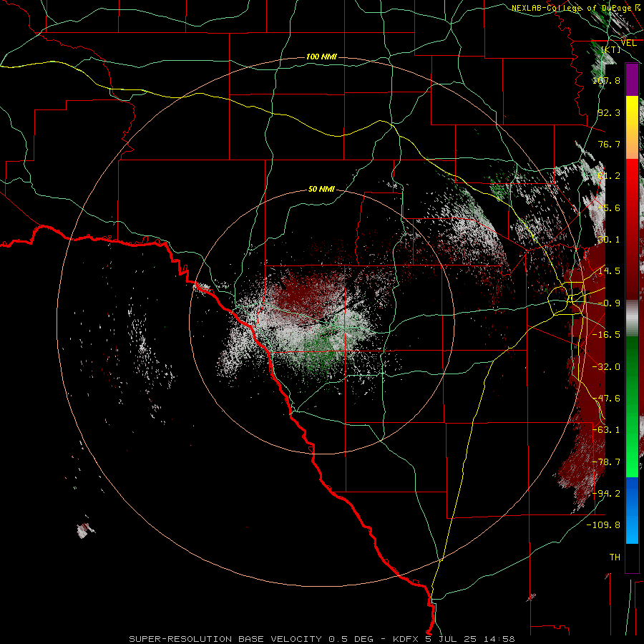Pick the blue segment of the color bar

[x=632, y=509]
